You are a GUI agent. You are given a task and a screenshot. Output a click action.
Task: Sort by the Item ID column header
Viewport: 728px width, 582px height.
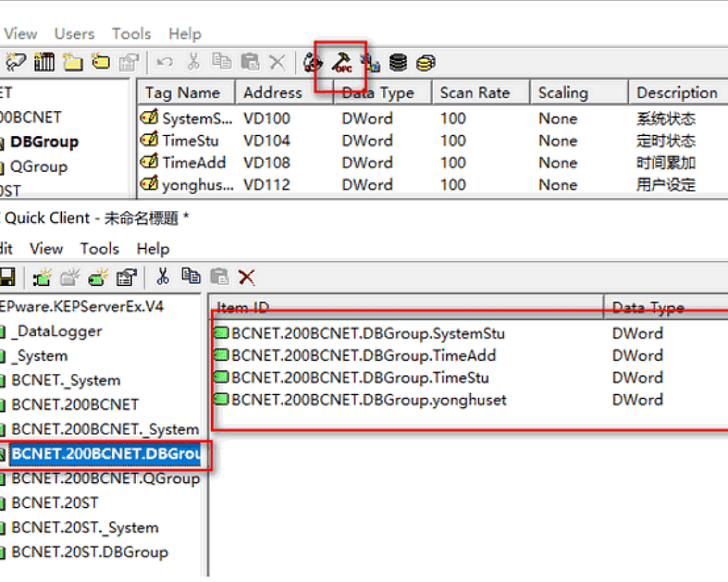coord(242,307)
